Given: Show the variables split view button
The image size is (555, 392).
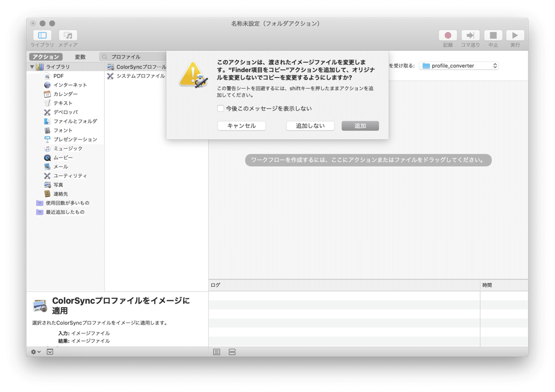Looking at the screenshot, I should tap(232, 352).
